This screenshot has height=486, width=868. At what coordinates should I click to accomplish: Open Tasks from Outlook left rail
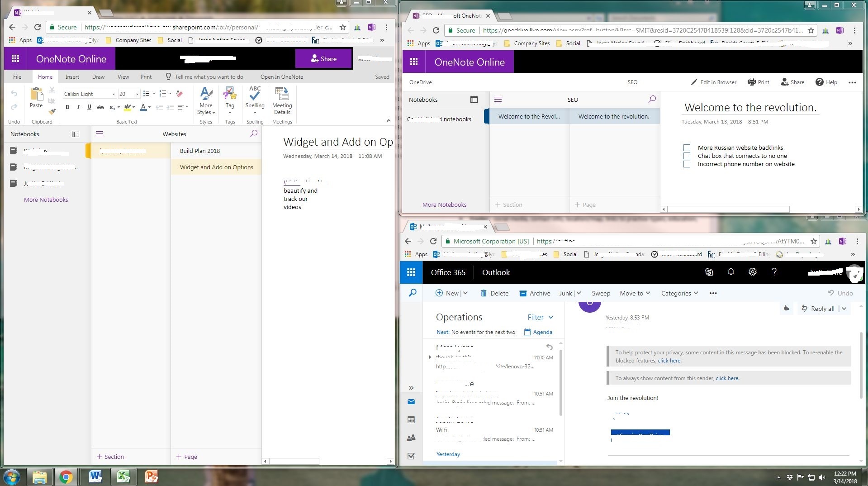click(411, 456)
